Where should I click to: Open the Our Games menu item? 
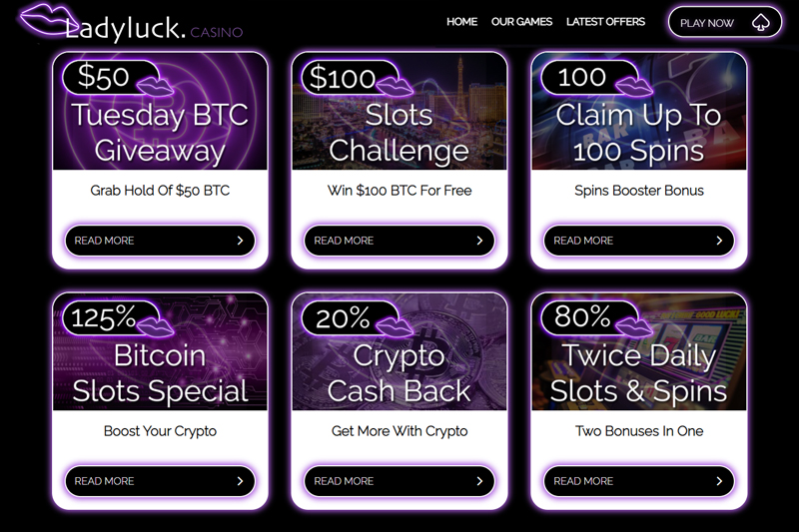521,22
